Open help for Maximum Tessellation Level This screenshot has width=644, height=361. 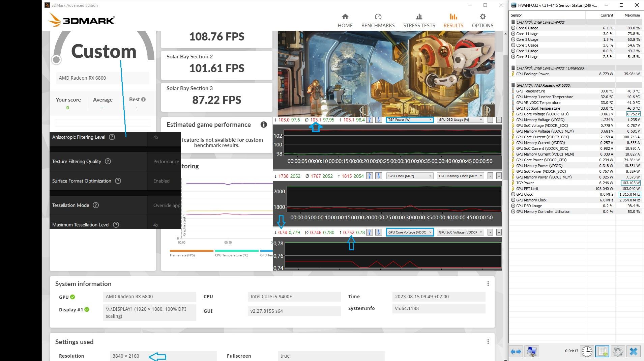tap(116, 225)
